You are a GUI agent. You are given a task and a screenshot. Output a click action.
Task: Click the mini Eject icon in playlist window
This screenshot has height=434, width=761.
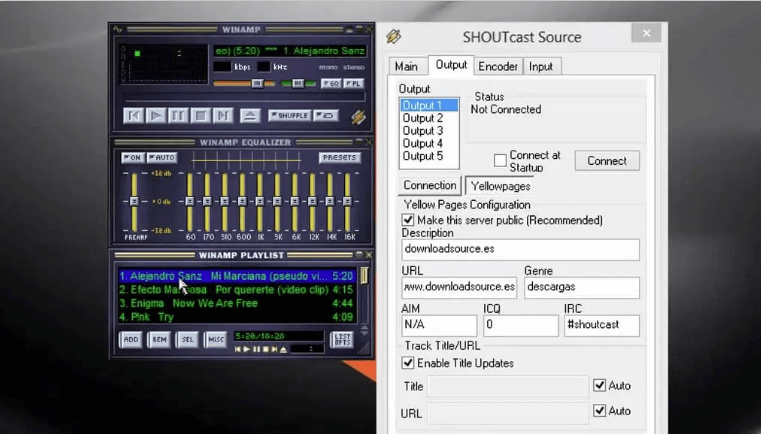click(x=284, y=349)
